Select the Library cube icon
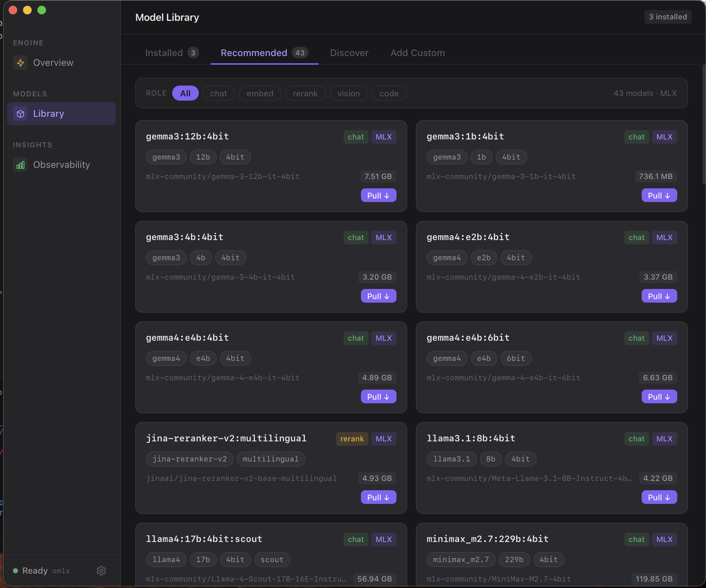Image resolution: width=706 pixels, height=588 pixels. coord(20,114)
